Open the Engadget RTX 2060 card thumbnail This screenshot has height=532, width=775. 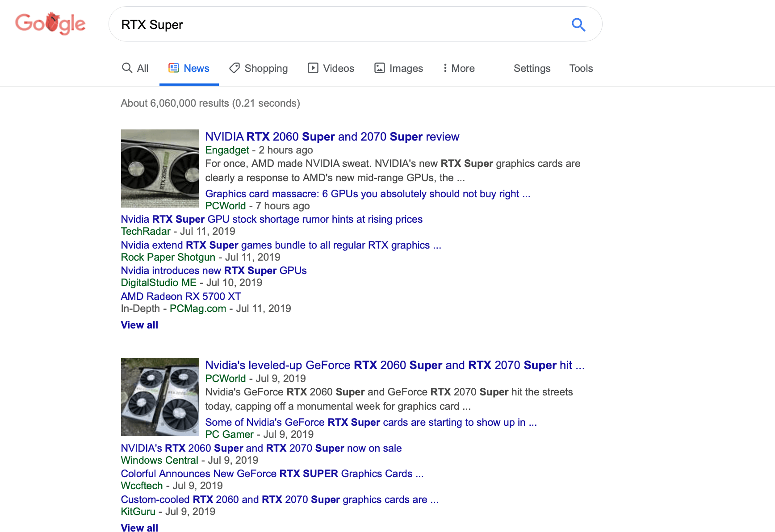pyautogui.click(x=160, y=168)
